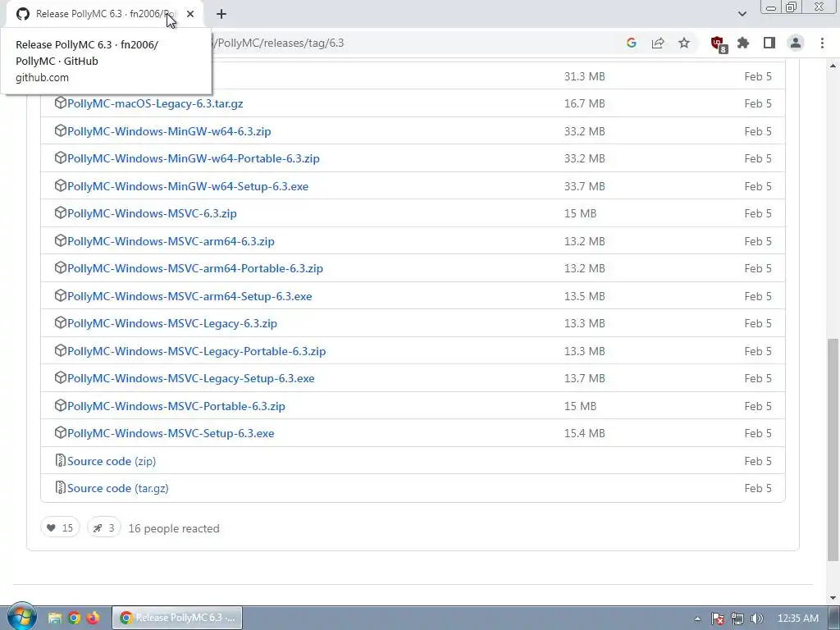Toggle the heart reaction with 15 count
The image size is (840, 630).
click(60, 527)
